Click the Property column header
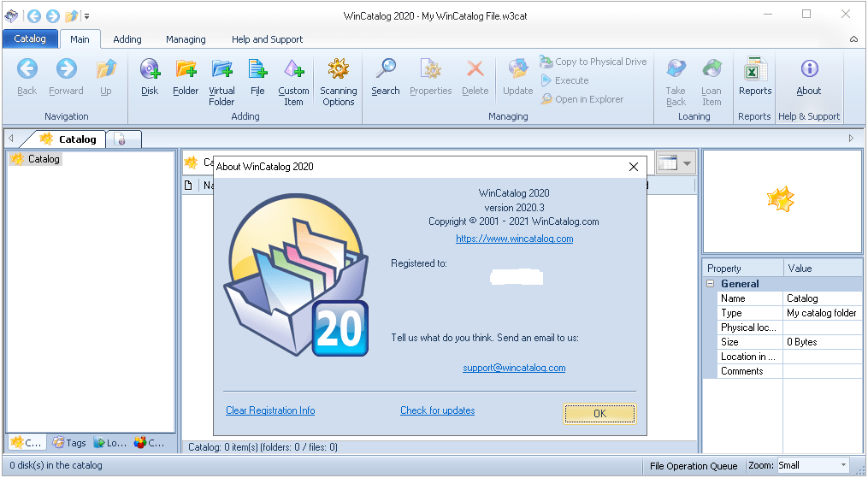This screenshot has height=478, width=868. pos(743,269)
